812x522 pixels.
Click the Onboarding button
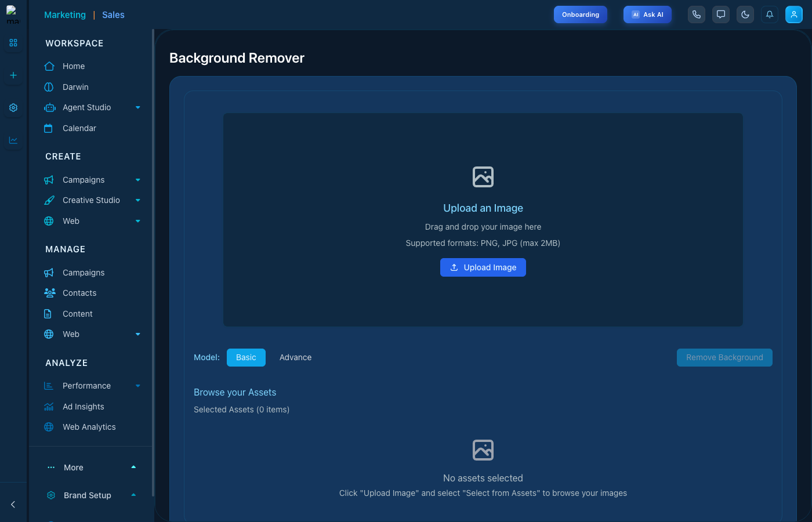click(581, 14)
